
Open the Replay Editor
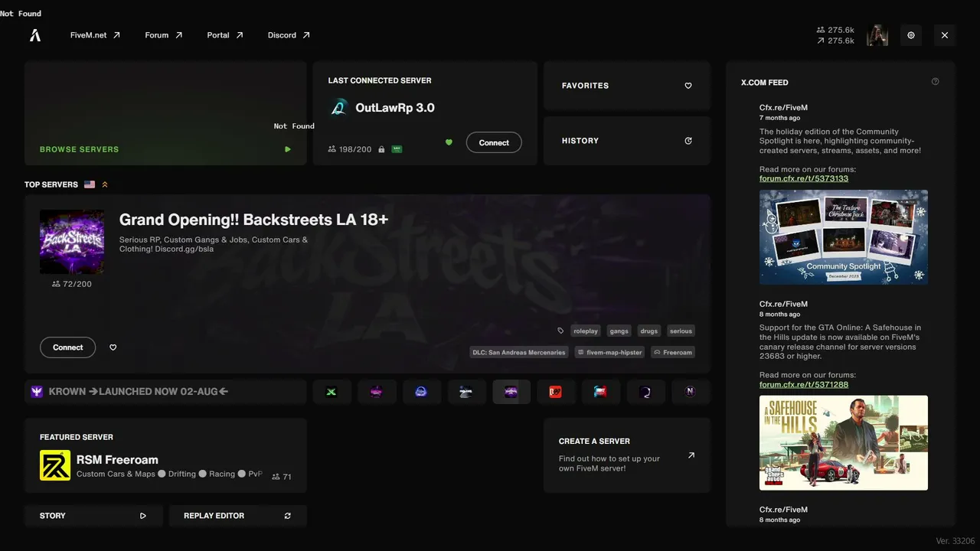[x=237, y=516]
